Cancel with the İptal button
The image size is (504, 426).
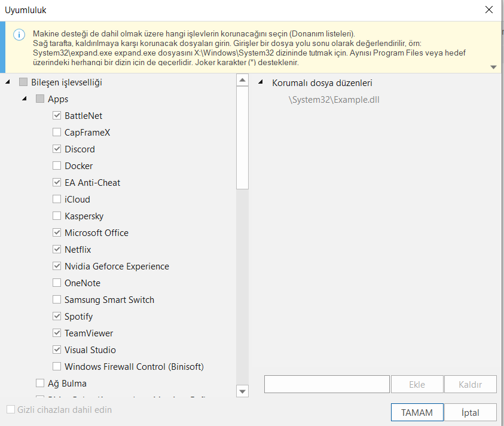471,412
